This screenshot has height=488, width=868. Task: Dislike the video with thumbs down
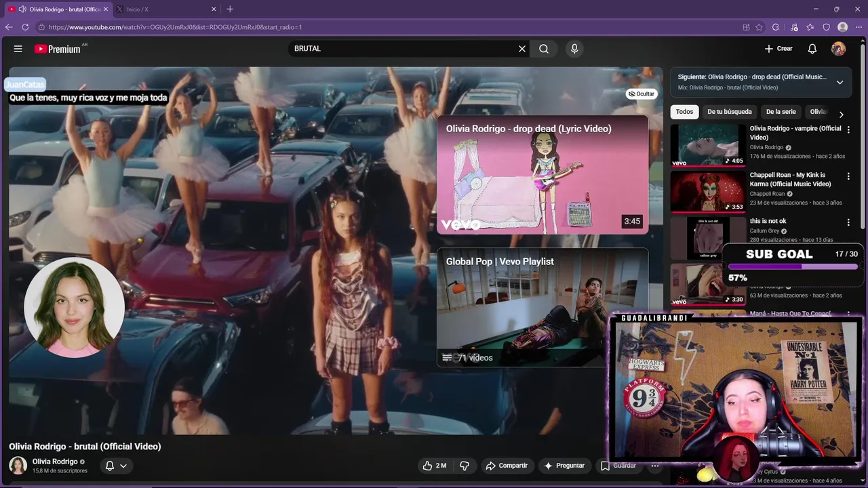point(465,466)
